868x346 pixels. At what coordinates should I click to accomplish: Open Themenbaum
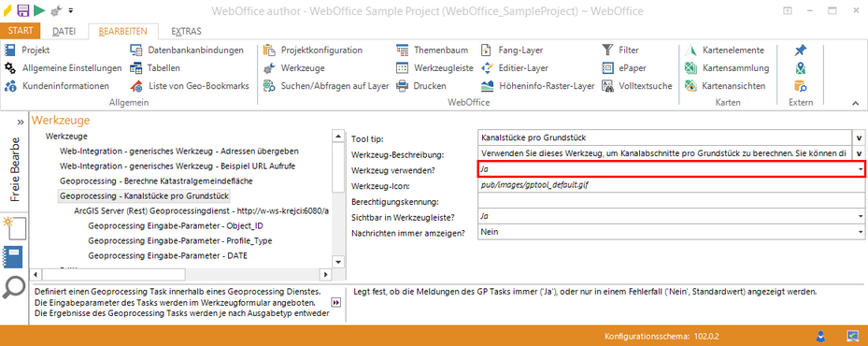coord(433,50)
